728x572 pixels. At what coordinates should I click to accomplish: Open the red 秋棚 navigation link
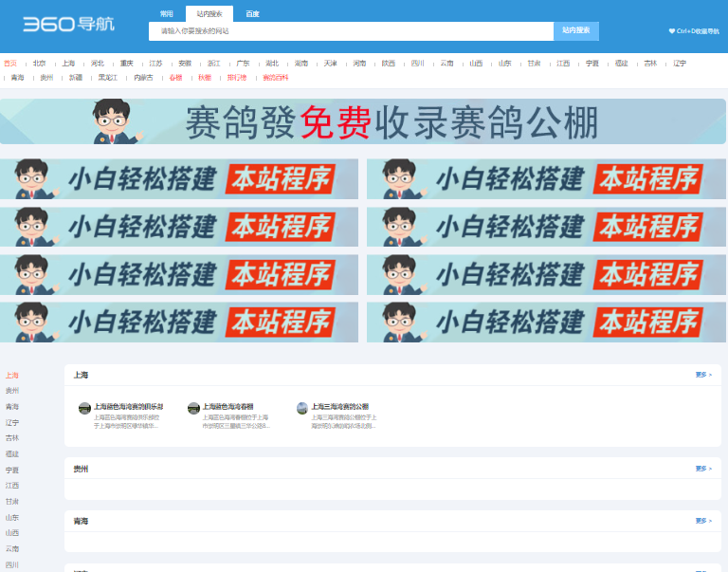[x=205, y=78]
